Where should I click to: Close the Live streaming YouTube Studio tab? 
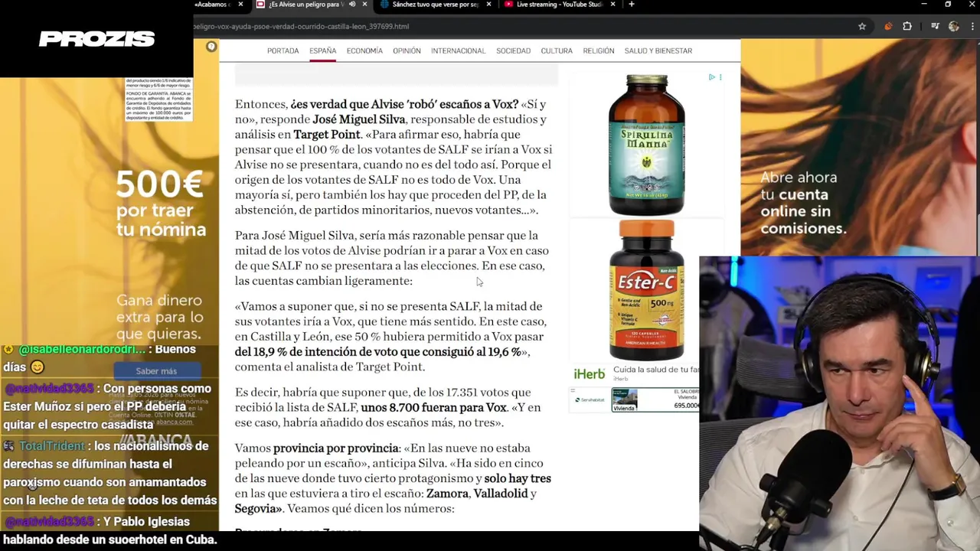(612, 5)
